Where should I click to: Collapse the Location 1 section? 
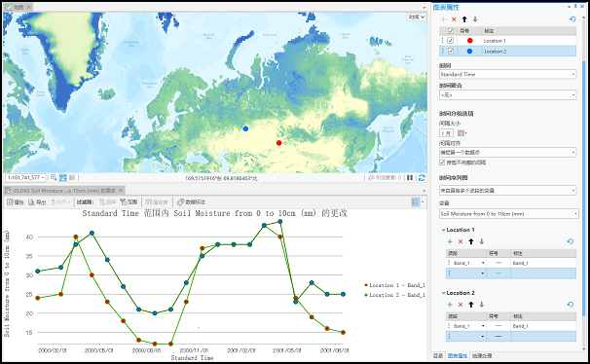pos(443,230)
